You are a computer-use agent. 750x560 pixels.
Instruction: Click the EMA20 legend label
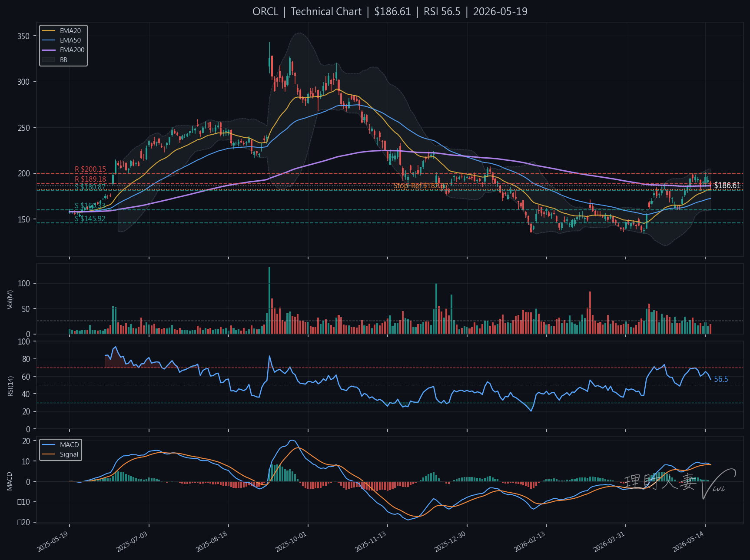[x=70, y=31]
